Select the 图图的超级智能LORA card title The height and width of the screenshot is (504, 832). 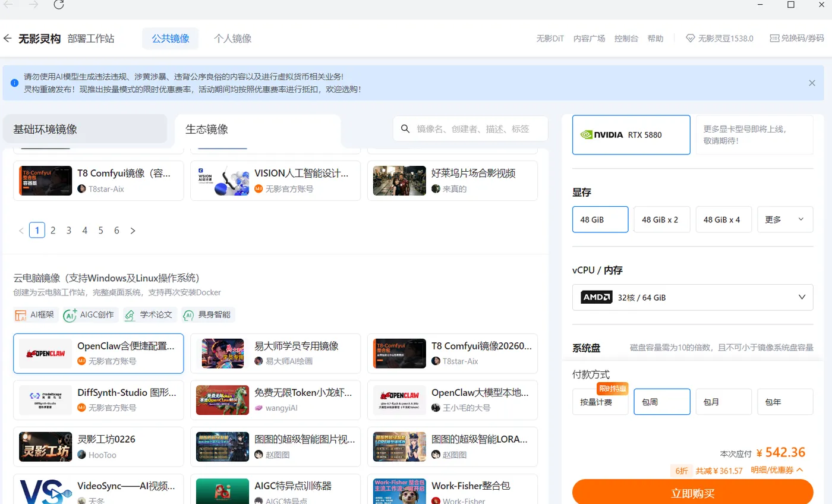pyautogui.click(x=480, y=440)
